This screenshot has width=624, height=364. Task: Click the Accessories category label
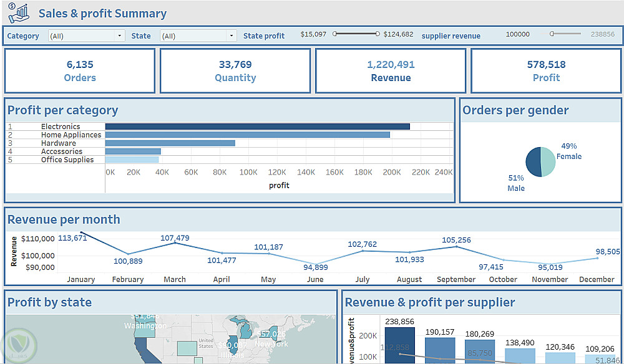coord(62,151)
